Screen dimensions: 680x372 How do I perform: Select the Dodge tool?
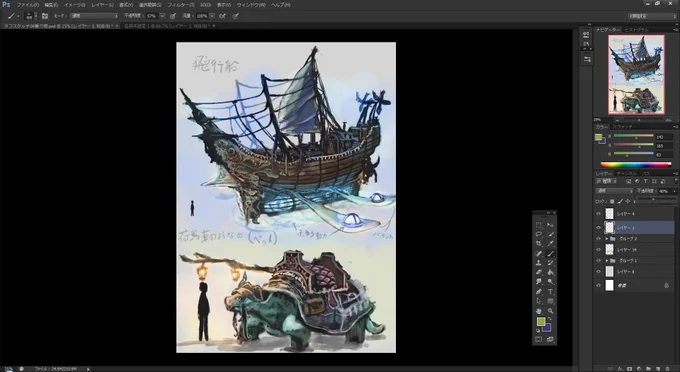(550, 282)
